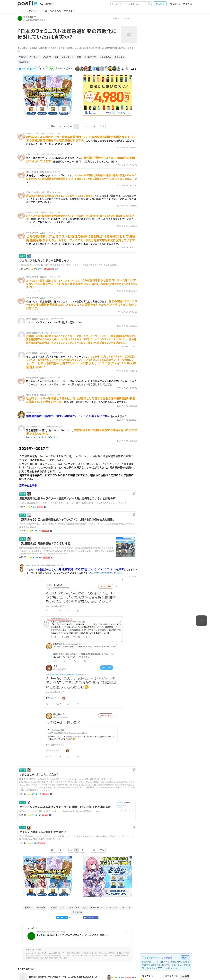The width and height of the screenshot is (210, 980).
Task: Go to next page via top 次へ
Action: coord(102,126)
